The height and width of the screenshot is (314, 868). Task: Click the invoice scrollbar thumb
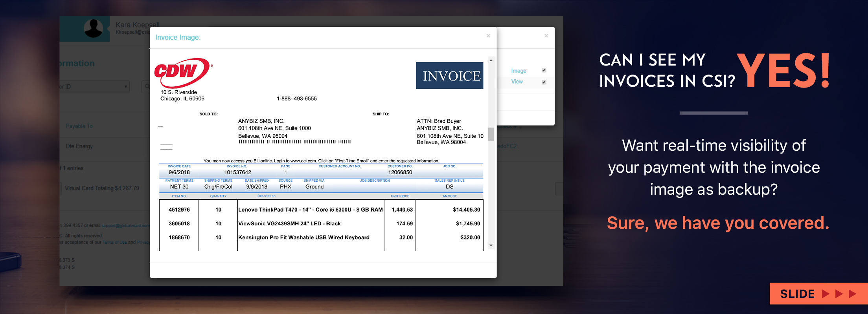491,134
